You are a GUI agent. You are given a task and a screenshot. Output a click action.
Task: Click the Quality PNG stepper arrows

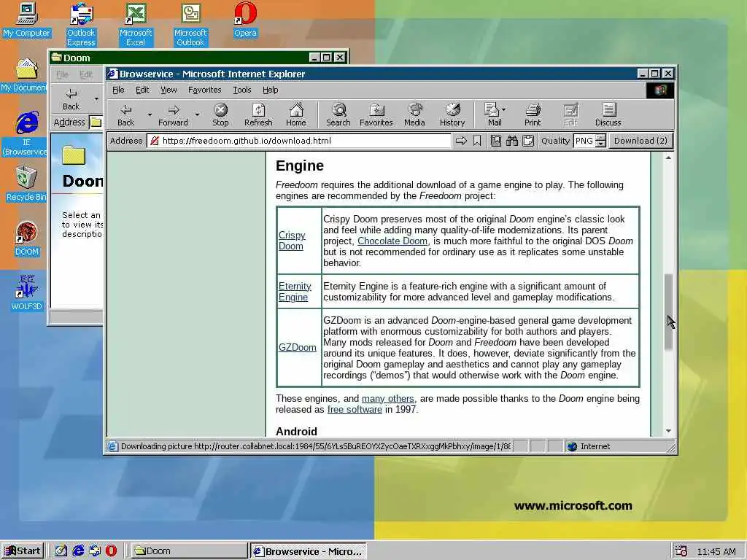(601, 141)
